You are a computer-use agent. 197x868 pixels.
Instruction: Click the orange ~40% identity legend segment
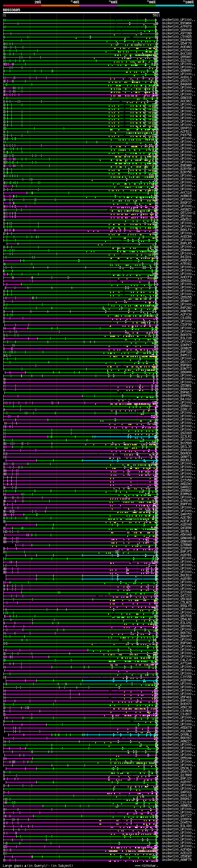[x=60, y=6]
